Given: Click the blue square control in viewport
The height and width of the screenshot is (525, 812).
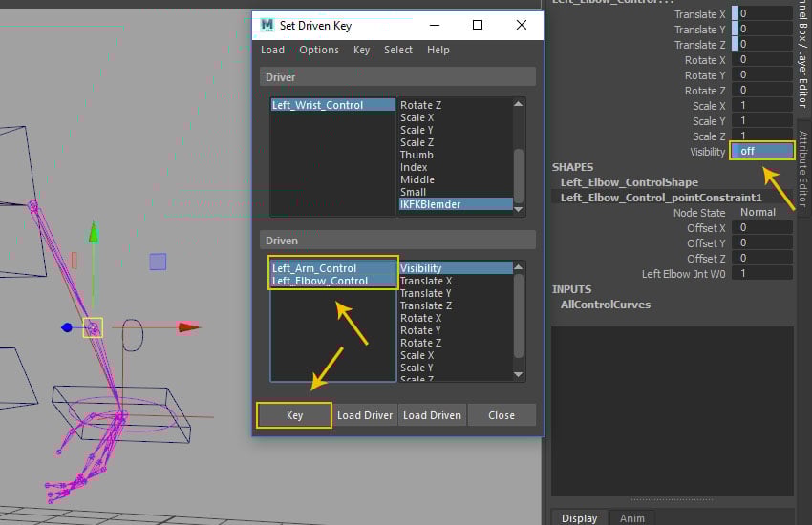Looking at the screenshot, I should coord(158,261).
